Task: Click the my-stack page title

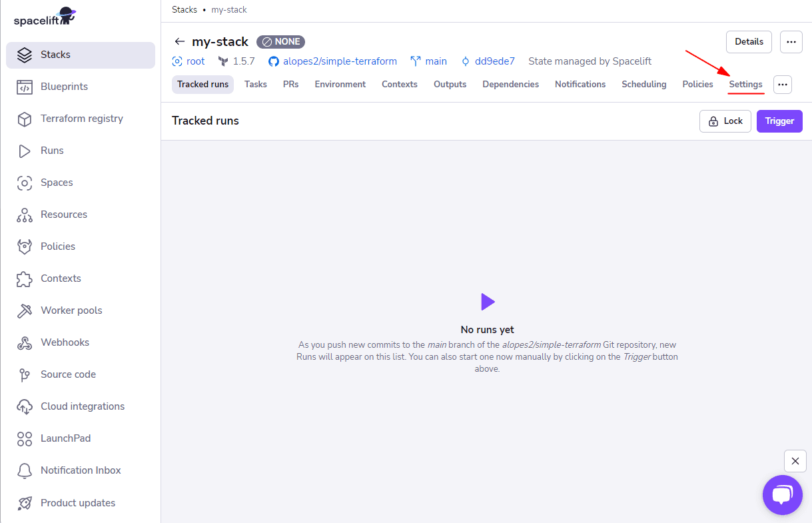Action: [220, 41]
